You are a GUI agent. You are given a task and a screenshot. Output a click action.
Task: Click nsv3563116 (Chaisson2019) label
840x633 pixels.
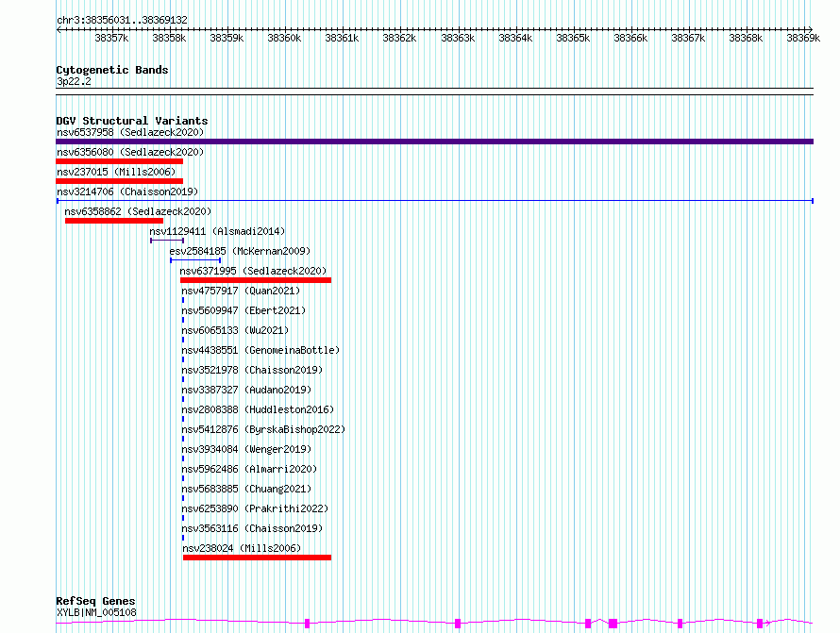252,528
